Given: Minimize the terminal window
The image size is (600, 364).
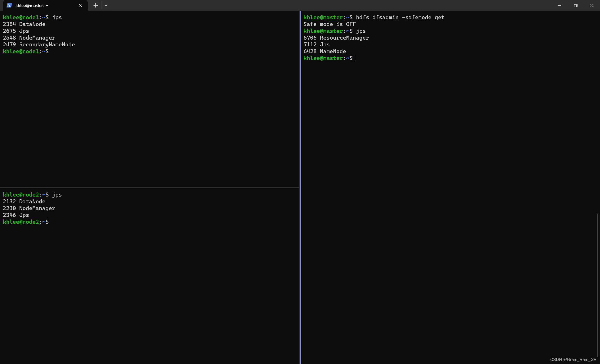Looking at the screenshot, I should (559, 5).
